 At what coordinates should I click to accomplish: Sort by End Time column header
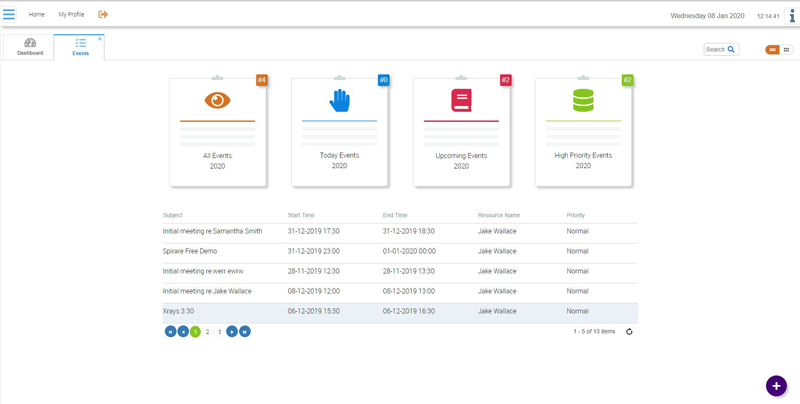tap(395, 215)
